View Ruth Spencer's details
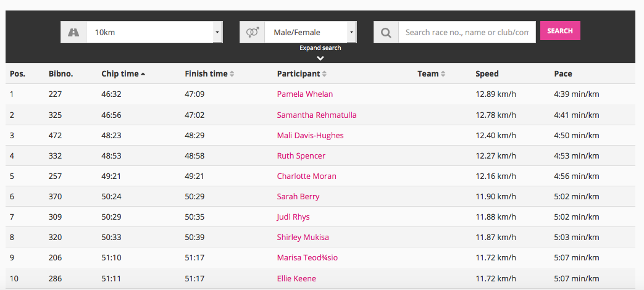 pos(301,156)
